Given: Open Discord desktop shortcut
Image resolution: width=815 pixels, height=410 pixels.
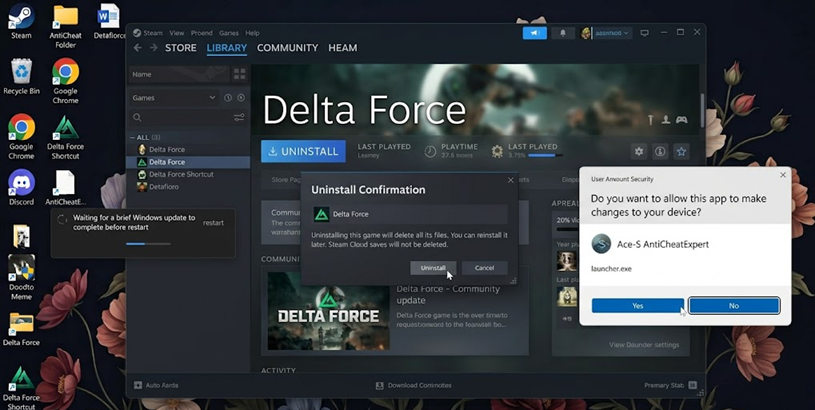Looking at the screenshot, I should pos(21,187).
